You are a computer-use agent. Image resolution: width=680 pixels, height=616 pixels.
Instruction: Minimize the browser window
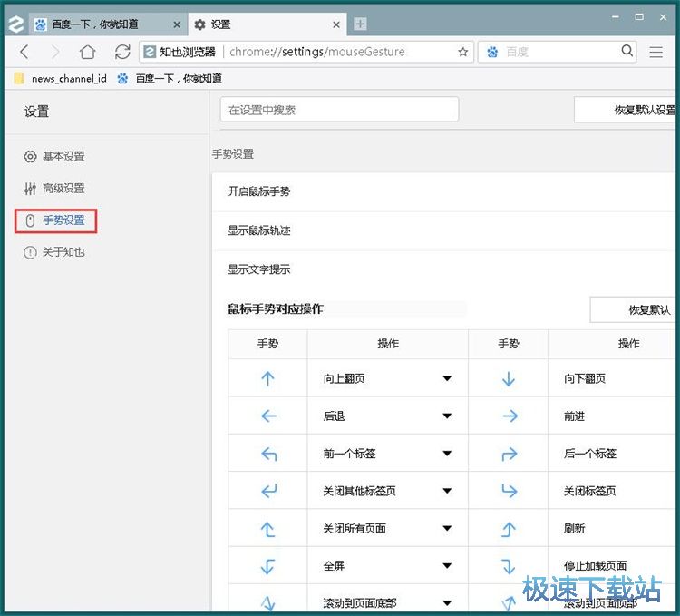616,17
